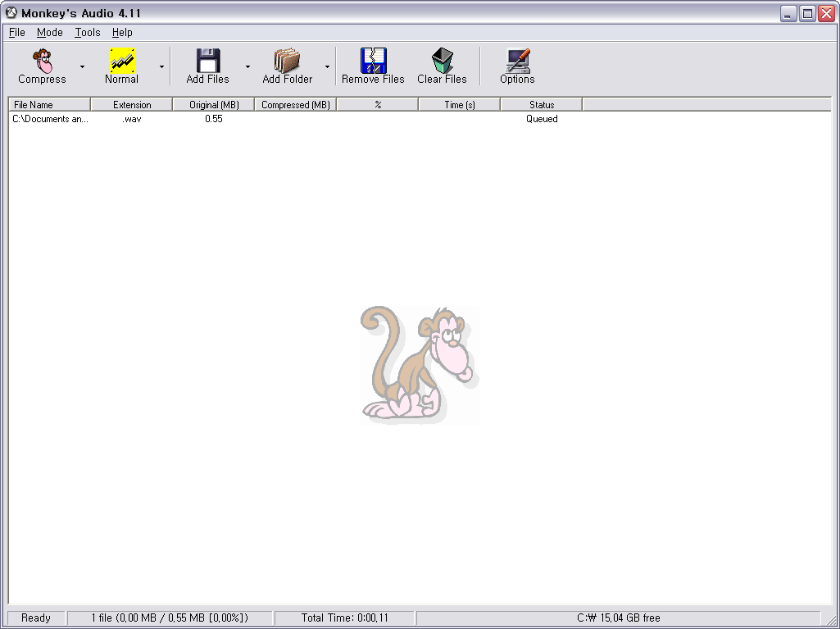Open the Tools menu
Screen dimensions: 840x629
tap(88, 32)
